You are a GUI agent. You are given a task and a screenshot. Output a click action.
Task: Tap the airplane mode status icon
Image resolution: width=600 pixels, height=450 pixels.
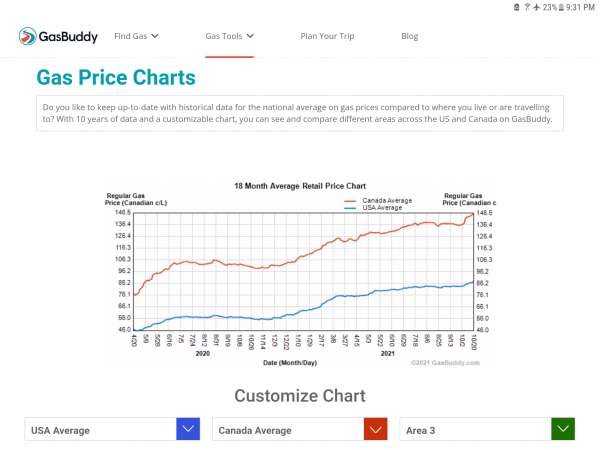coord(538,7)
